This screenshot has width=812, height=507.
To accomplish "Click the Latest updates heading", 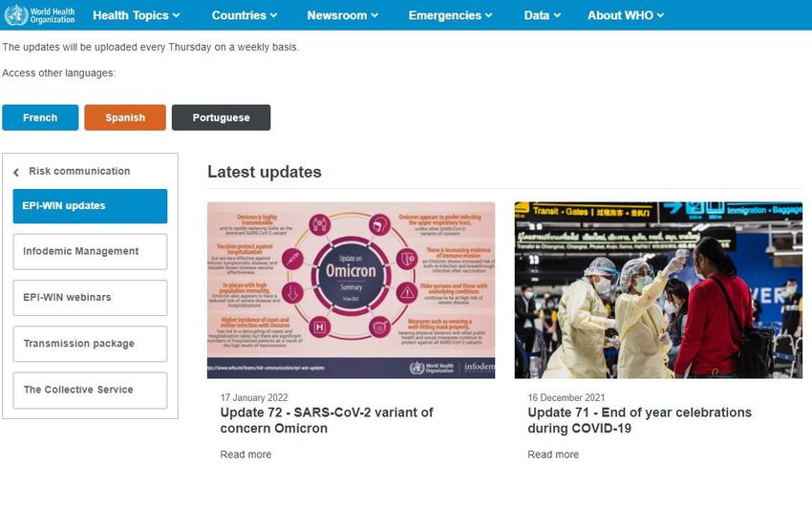I will click(x=264, y=172).
